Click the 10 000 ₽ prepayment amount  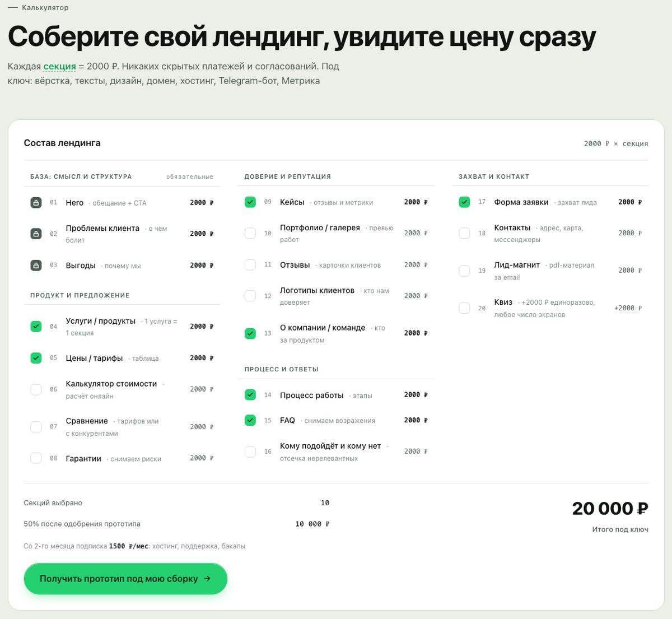click(312, 524)
